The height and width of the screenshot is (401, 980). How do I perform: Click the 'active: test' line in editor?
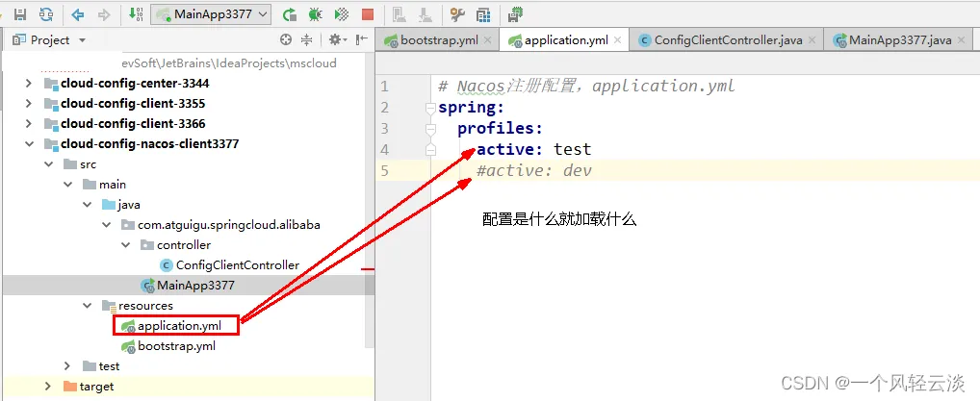click(x=533, y=149)
